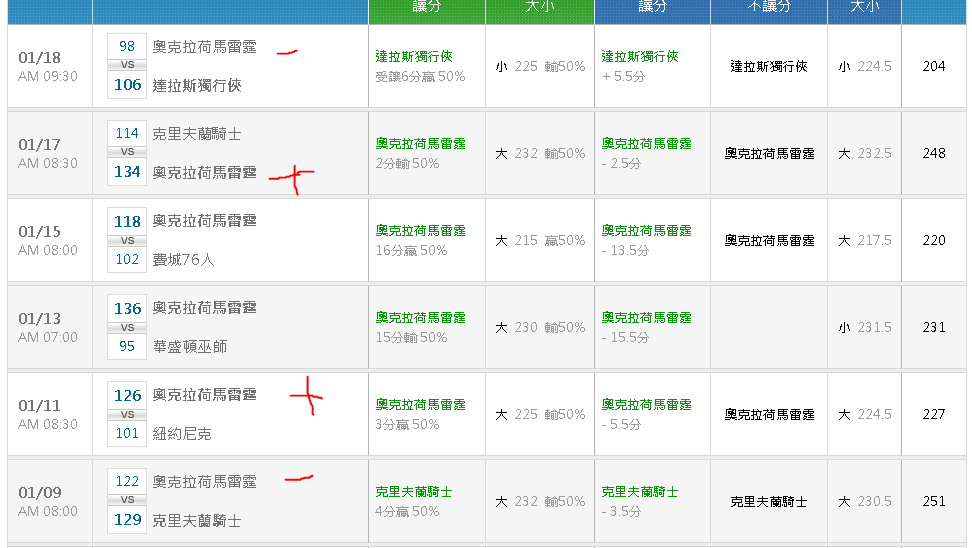972x548 pixels.
Task: Click 小 225 輸50% over/under cell
Action: coord(540,66)
